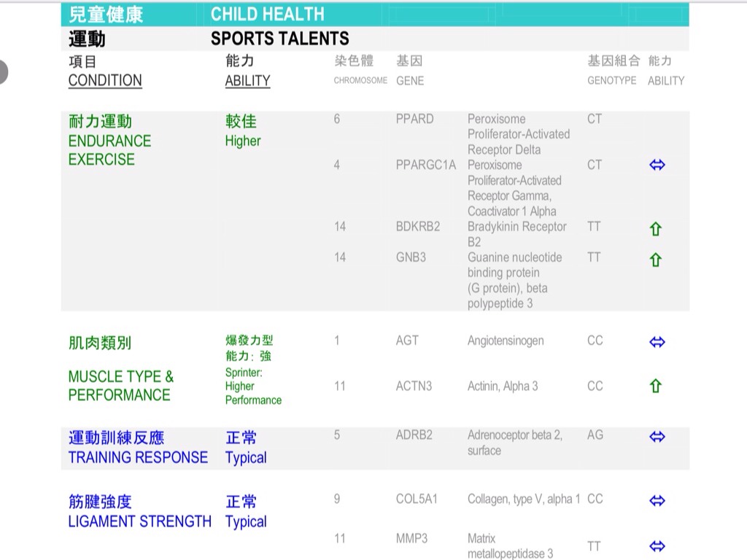The height and width of the screenshot is (560, 747).
Task: Click the blue double arrow for ADRB2
Action: 657,437
